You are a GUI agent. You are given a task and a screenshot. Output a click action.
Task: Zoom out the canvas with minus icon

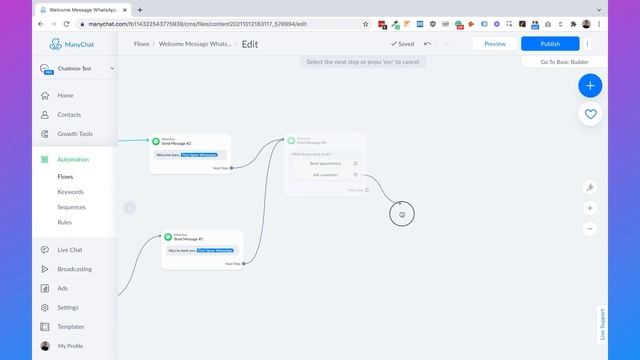coord(590,229)
